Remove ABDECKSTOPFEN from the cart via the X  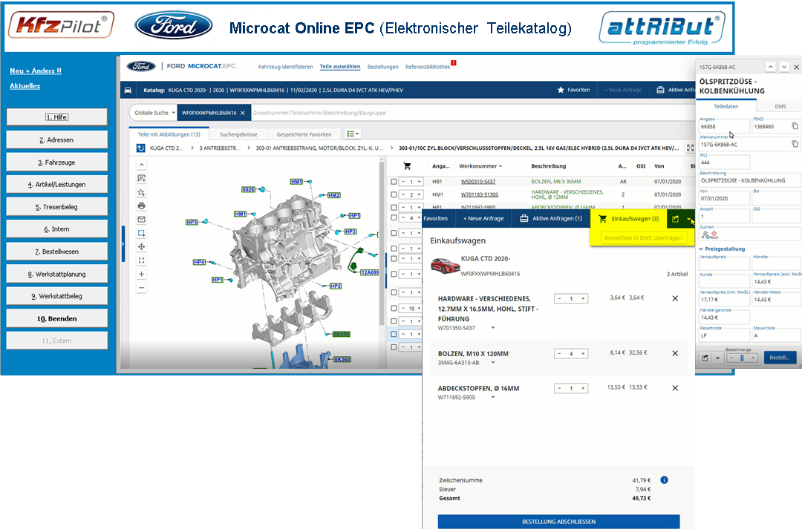675,387
